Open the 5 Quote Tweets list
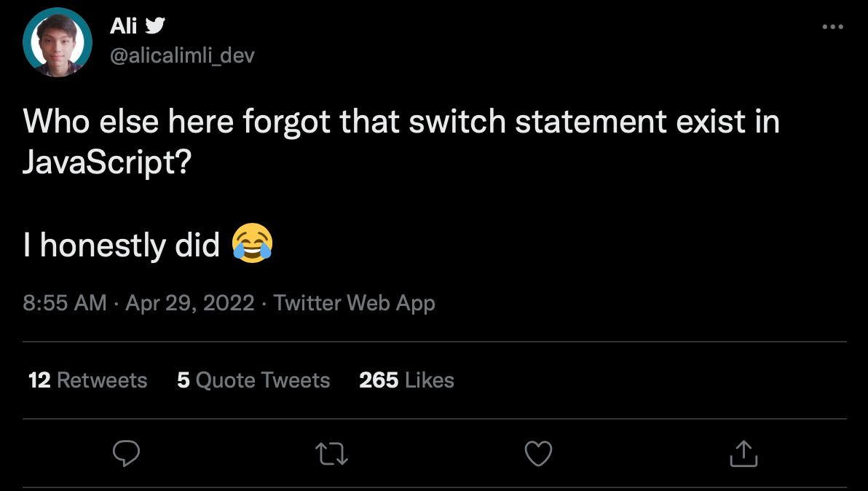The width and height of the screenshot is (868, 491). point(253,380)
